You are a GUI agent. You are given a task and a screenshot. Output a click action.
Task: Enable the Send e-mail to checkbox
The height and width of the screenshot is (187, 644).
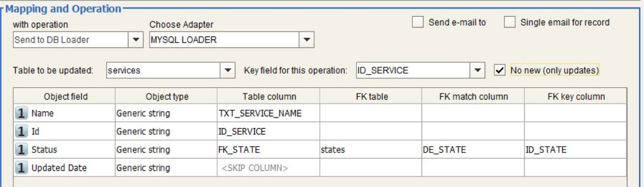click(418, 22)
